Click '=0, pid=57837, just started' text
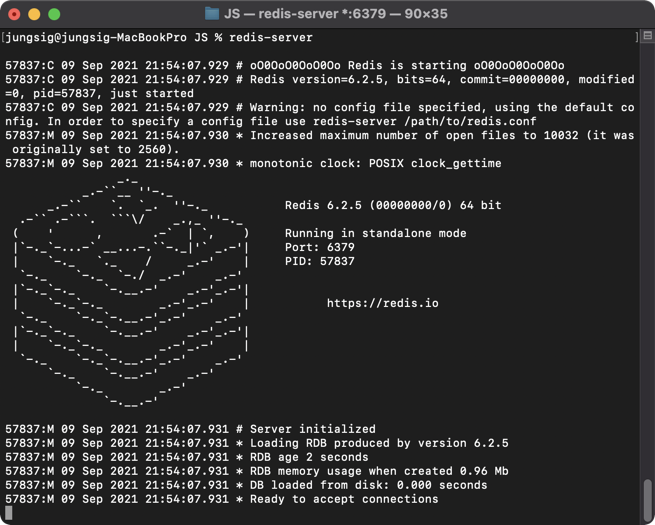Image resolution: width=655 pixels, height=525 pixels. [x=99, y=94]
